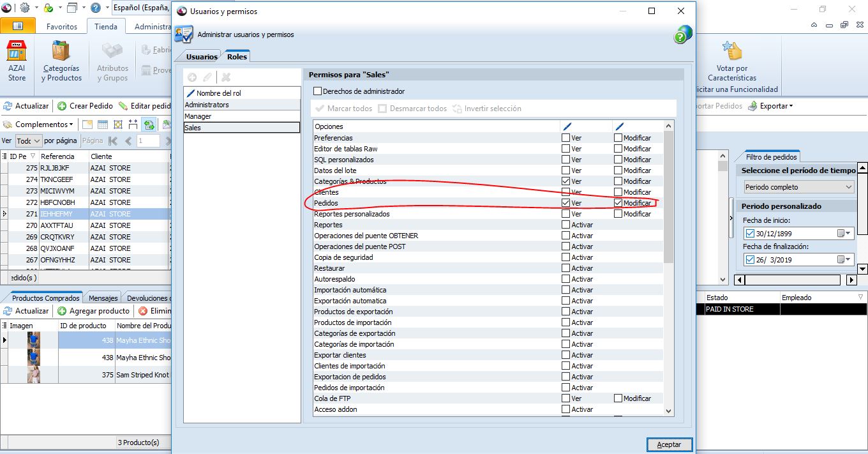Click the green help globe icon
This screenshot has width=868, height=454.
point(682,35)
